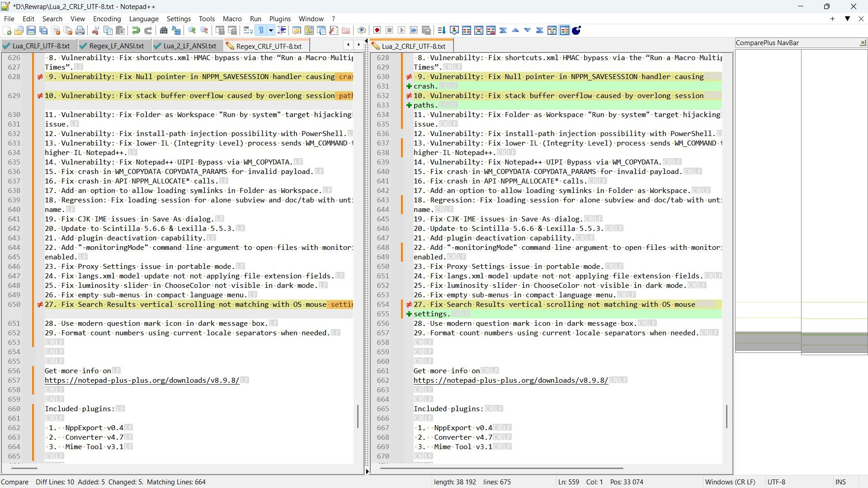868x488 pixels.
Task: Open the Plugins menu
Action: click(280, 19)
